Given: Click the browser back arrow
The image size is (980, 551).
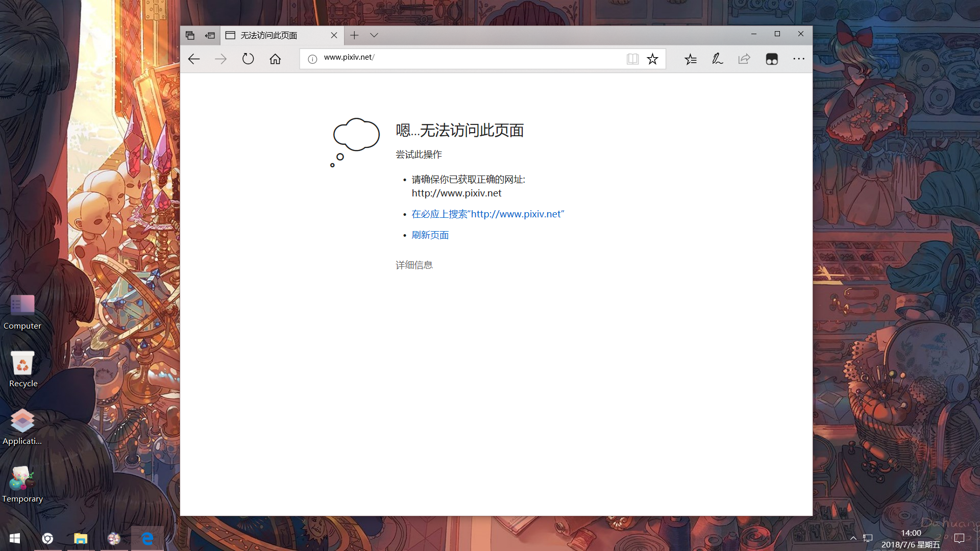Looking at the screenshot, I should 194,59.
